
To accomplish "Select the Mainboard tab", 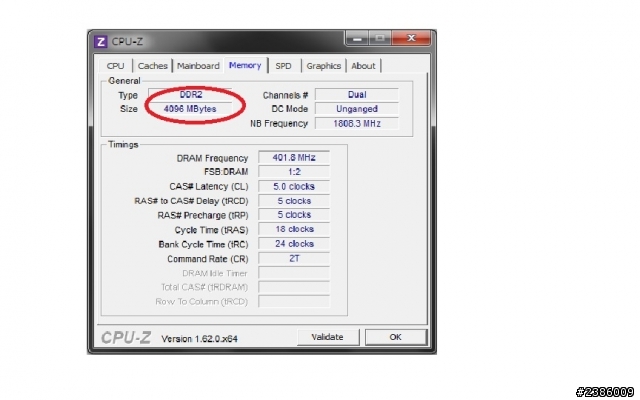I will [x=198, y=66].
